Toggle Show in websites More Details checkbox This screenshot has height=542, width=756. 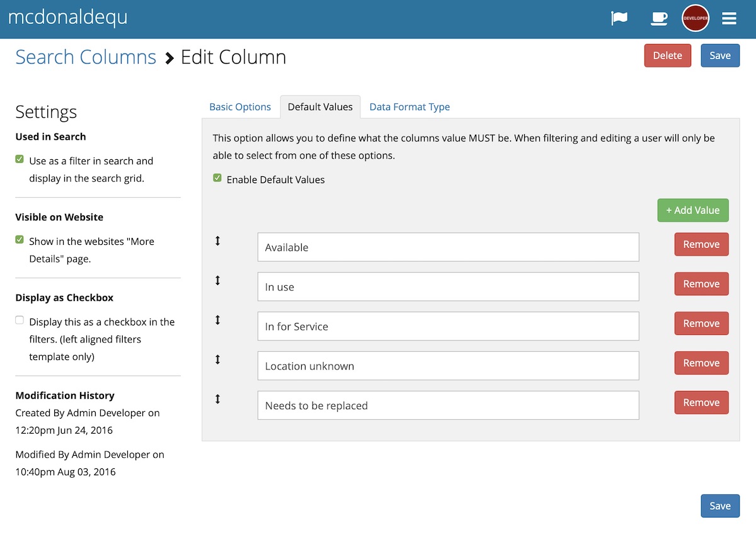point(20,240)
